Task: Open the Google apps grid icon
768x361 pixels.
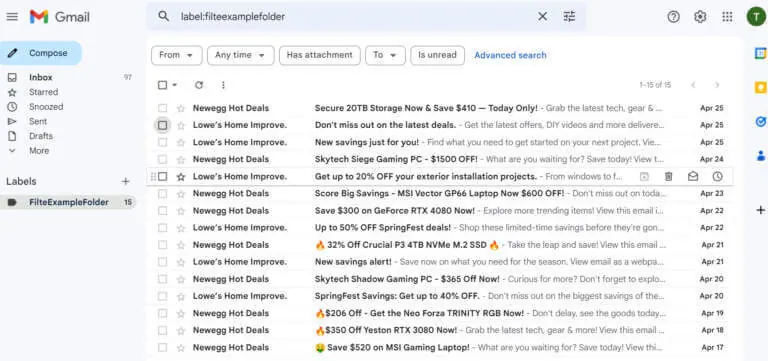Action: coord(727,17)
